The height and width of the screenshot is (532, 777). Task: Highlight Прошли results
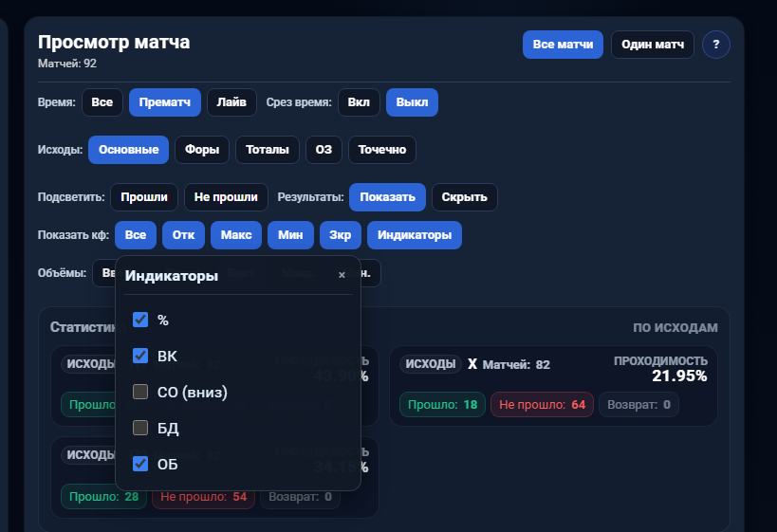point(144,197)
